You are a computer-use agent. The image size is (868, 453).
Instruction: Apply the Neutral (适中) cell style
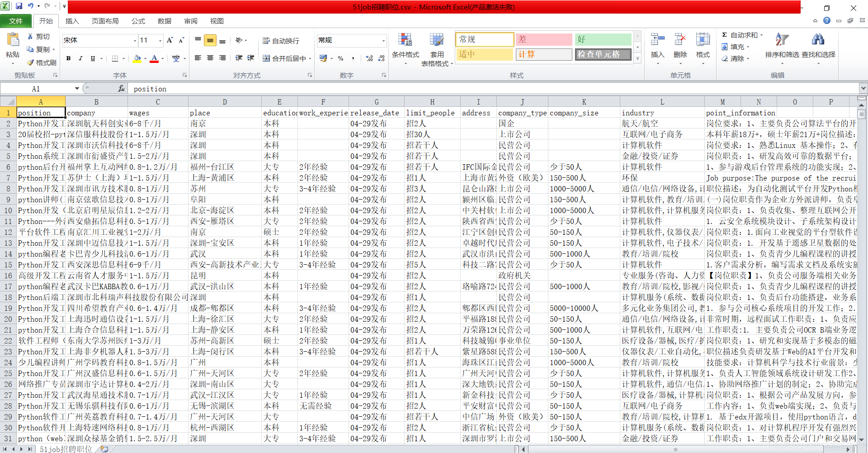[485, 54]
